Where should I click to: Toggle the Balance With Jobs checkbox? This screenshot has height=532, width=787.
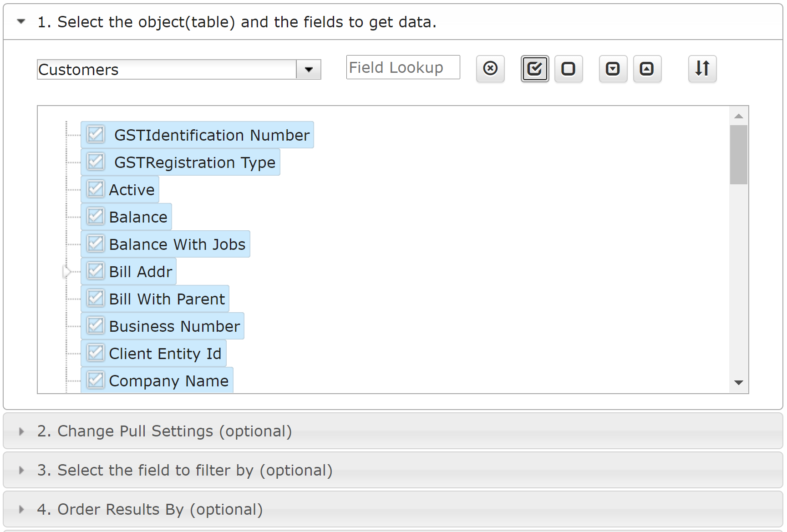(96, 244)
